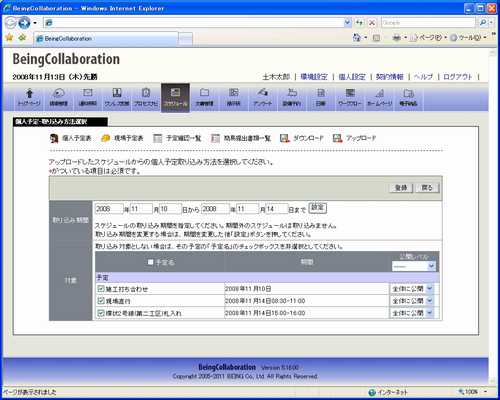Screen dimensions: 500x400
Task: Open the ホームページ module icon
Action: [379, 97]
